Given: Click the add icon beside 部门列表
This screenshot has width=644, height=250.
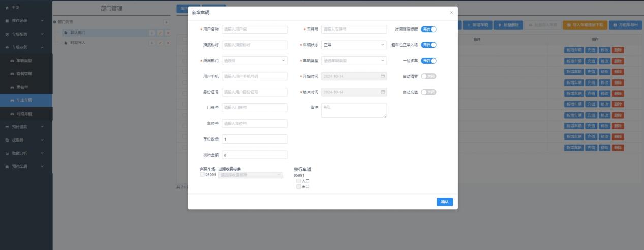Looking at the screenshot, I should pyautogui.click(x=166, y=22).
